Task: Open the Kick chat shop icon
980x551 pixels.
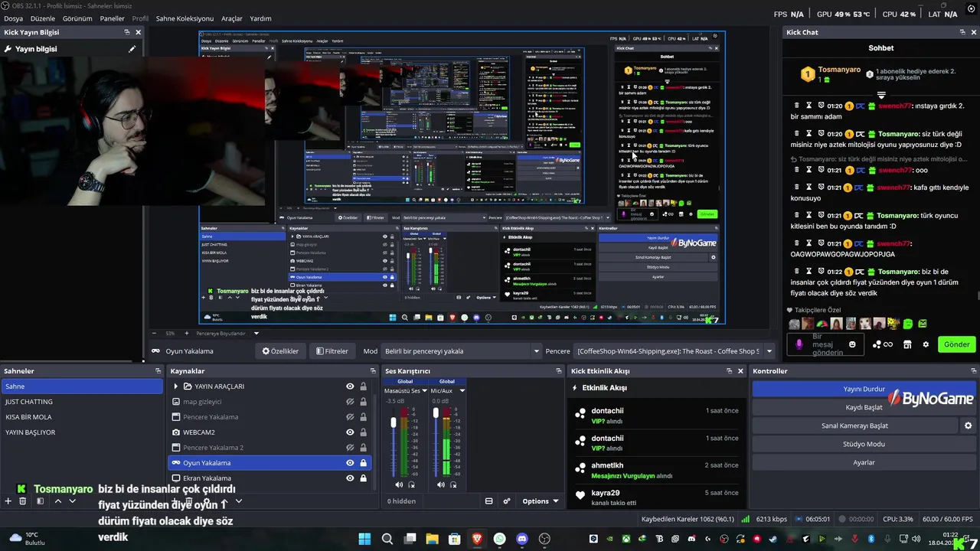Action: tap(907, 344)
